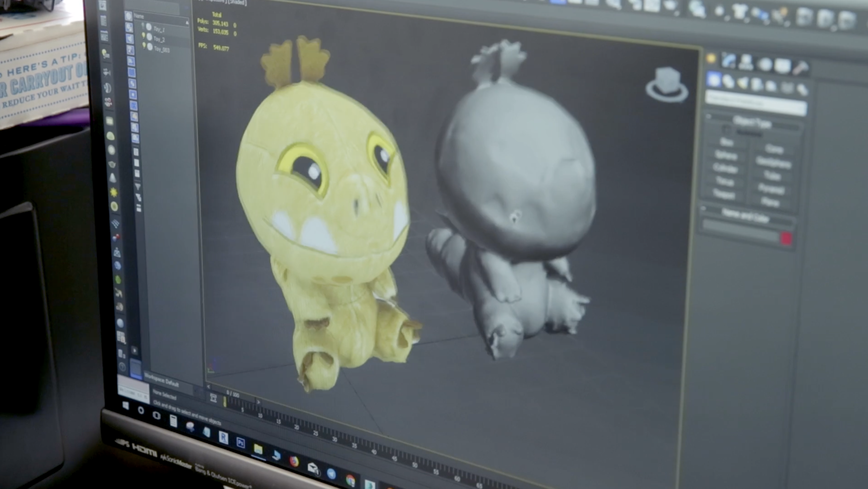Viewport: 868px width, 489px height.
Task: Open the Windows Start button
Action: tap(125, 406)
